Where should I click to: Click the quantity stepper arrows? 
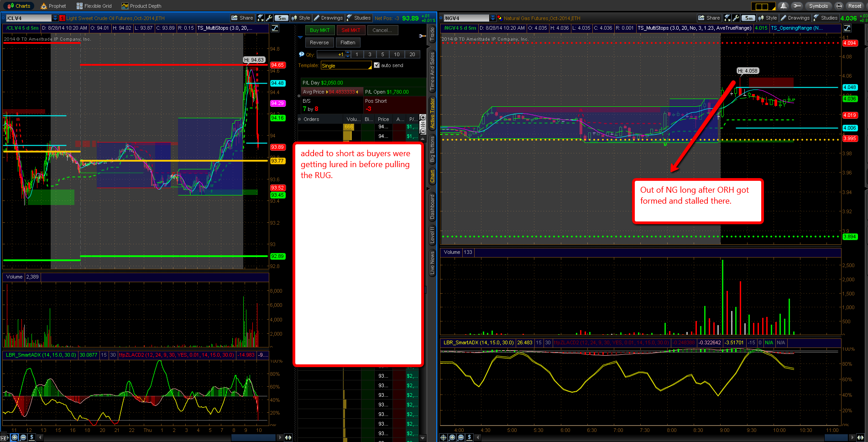(348, 54)
